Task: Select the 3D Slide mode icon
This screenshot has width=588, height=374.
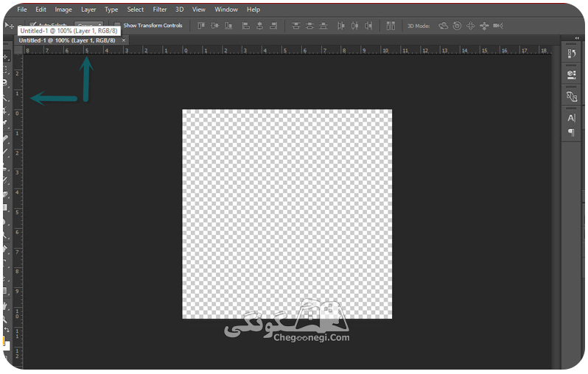Action: [484, 26]
